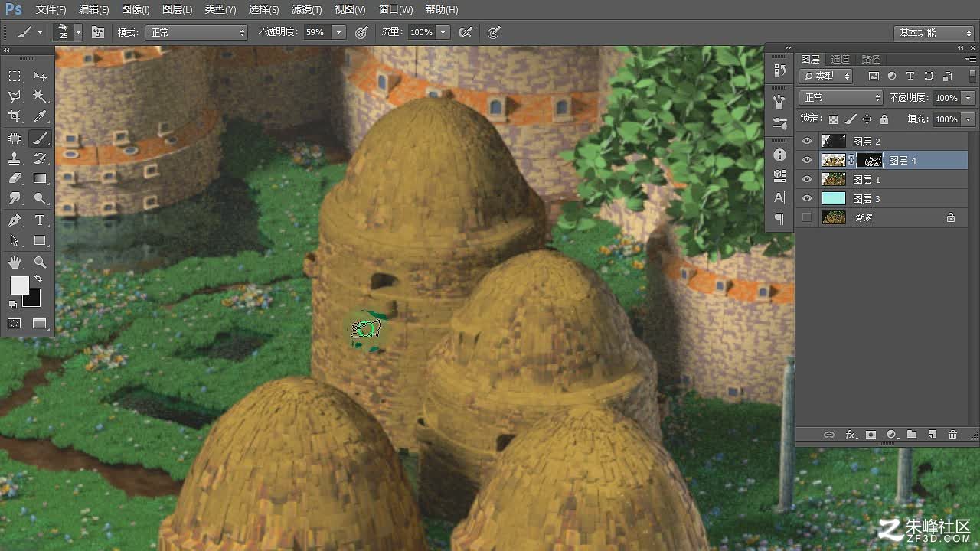Viewport: 980px width, 551px height.
Task: Swap foreground and background colors
Action: (x=38, y=279)
